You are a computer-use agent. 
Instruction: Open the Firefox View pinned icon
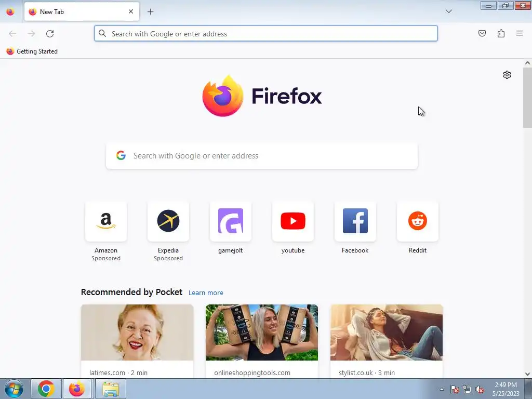[x=10, y=11]
